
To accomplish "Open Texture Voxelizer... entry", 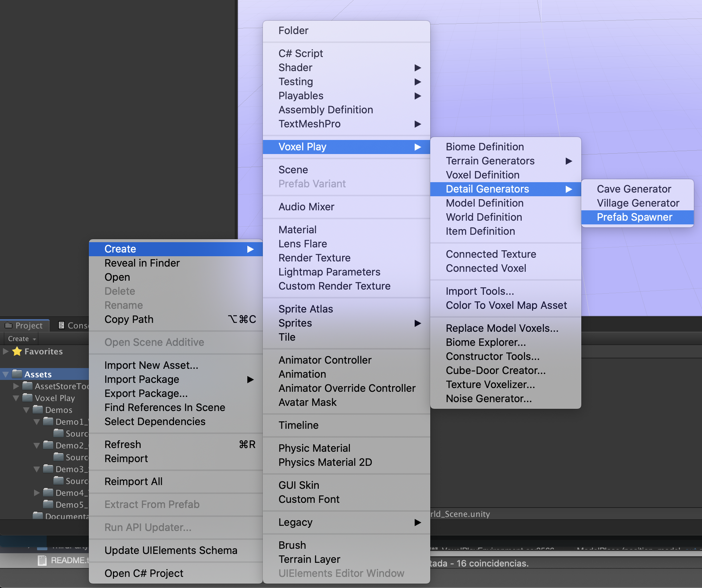I will pyautogui.click(x=505, y=385).
